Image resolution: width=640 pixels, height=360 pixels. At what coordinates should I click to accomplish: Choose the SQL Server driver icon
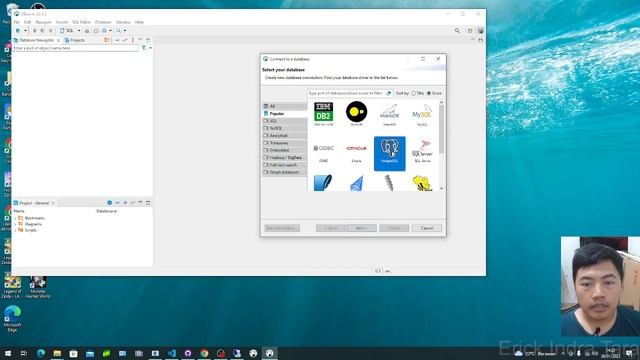coord(422,149)
